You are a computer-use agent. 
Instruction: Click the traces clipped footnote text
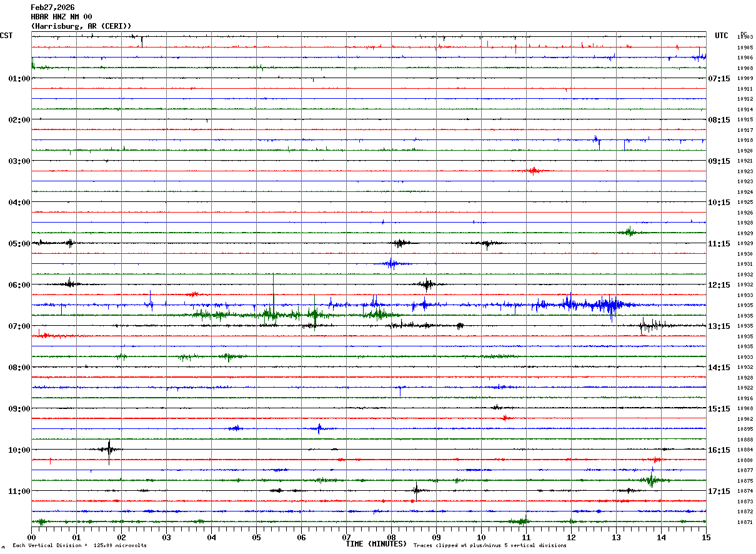click(x=490, y=546)
